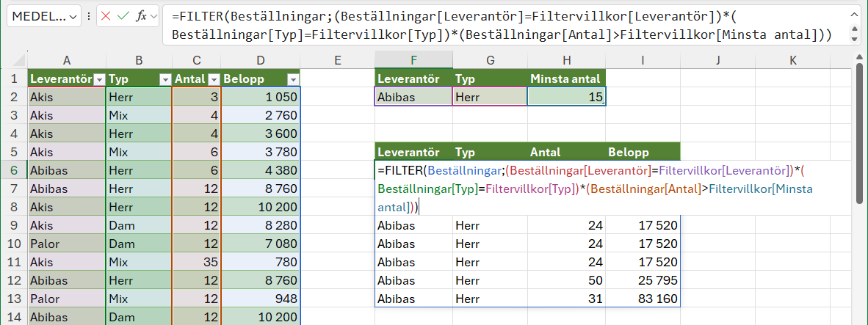Select row 11 header
Image resolution: width=868 pixels, height=325 pixels.
pos(14,263)
